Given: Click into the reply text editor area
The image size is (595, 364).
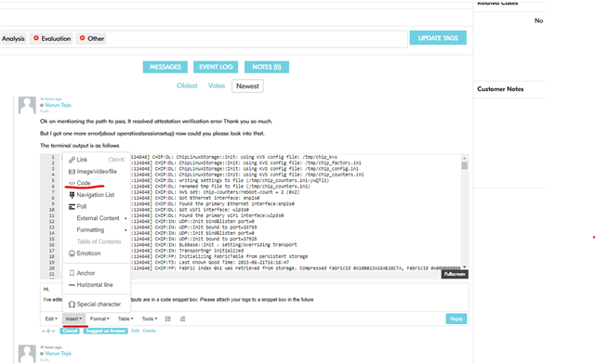Looking at the screenshot, I should coord(254,297).
